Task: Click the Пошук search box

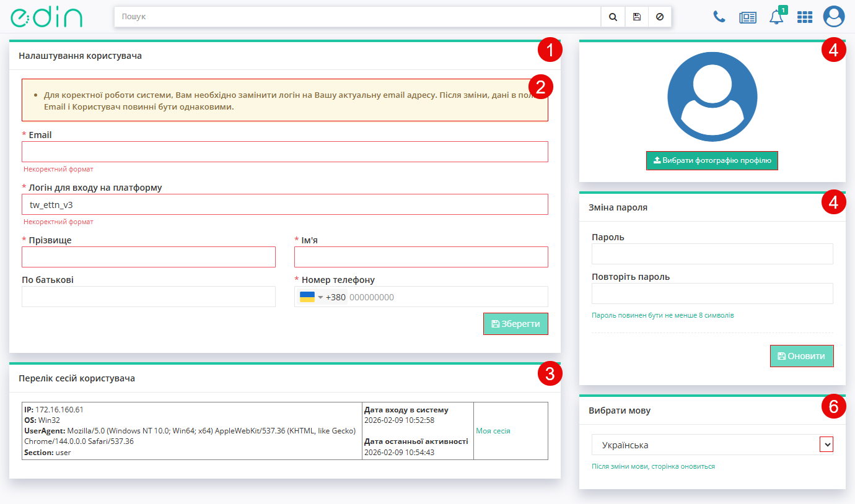Action: click(357, 17)
